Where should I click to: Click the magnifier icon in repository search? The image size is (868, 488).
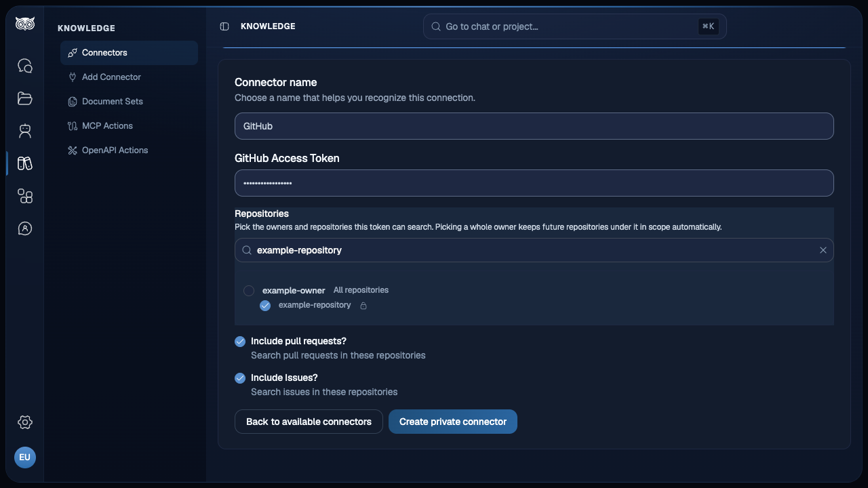tap(247, 250)
